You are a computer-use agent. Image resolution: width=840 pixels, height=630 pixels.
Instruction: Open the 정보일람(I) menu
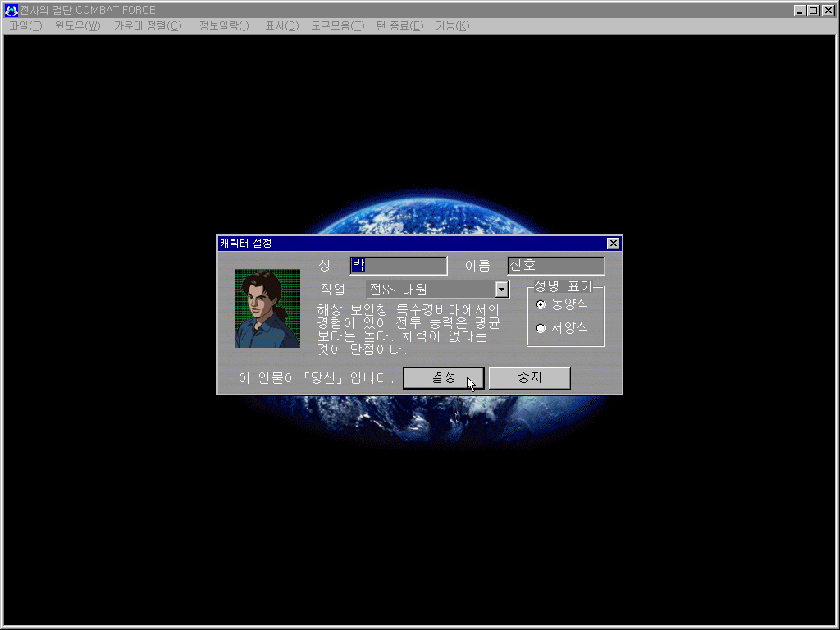tap(224, 25)
